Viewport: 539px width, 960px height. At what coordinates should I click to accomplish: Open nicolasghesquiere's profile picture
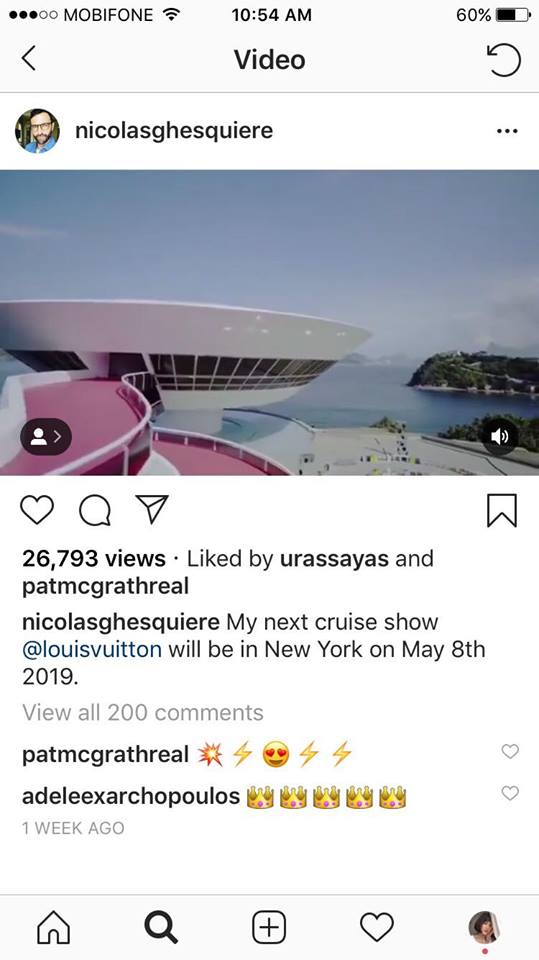coord(37,131)
